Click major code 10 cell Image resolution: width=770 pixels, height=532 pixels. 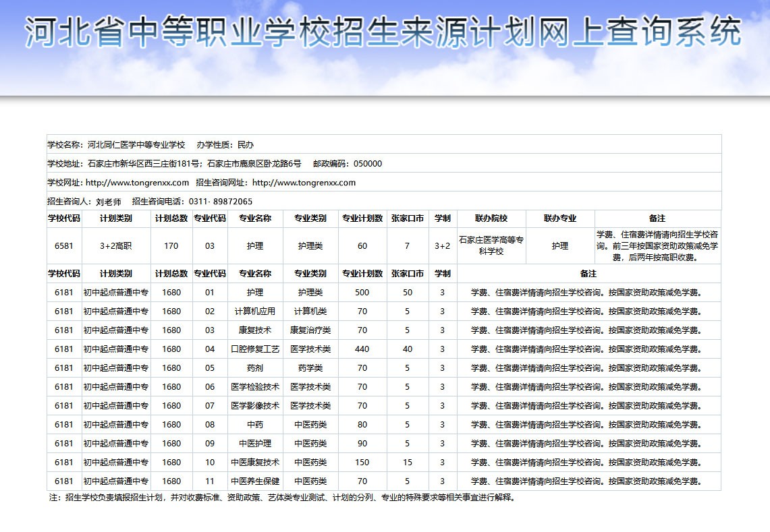[210, 463]
